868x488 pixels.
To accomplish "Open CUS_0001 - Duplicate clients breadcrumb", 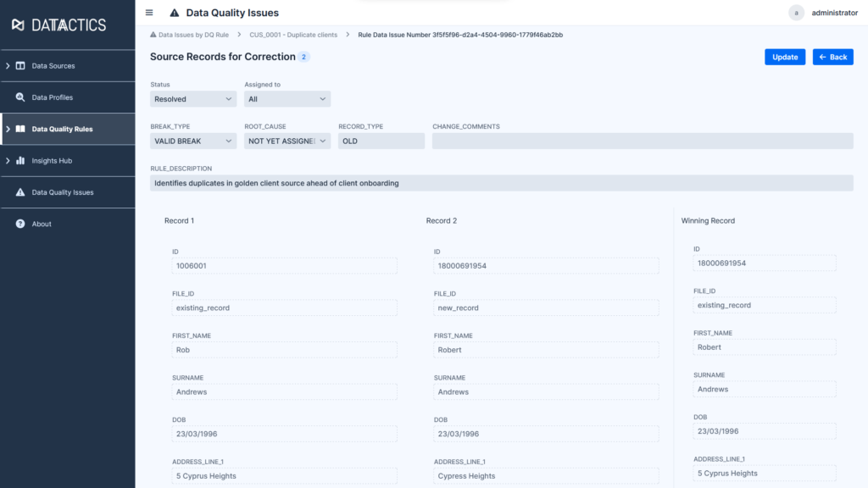I will tap(292, 35).
